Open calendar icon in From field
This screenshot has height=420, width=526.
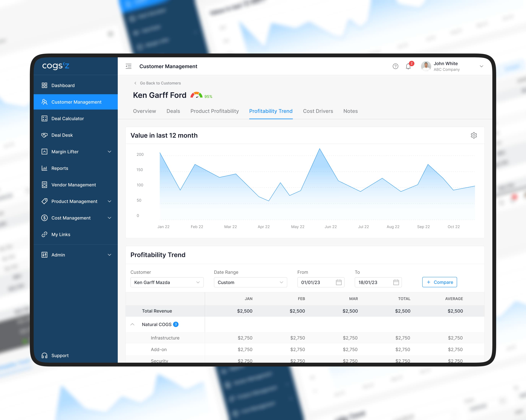click(339, 282)
